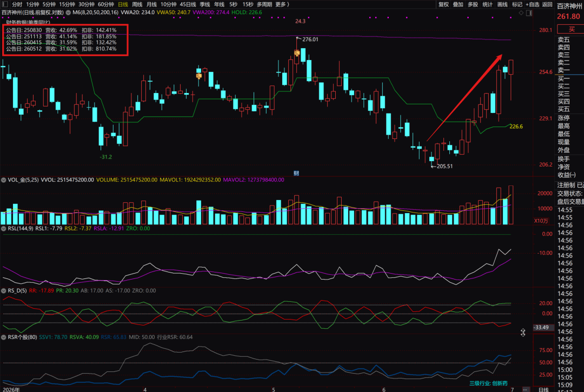Switch to 周线 weekly chart
The width and height of the screenshot is (584, 392).
(137, 4)
